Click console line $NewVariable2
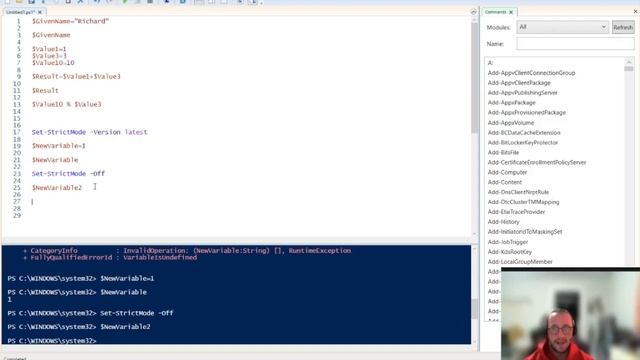The height and width of the screenshot is (360, 640). coord(125,327)
